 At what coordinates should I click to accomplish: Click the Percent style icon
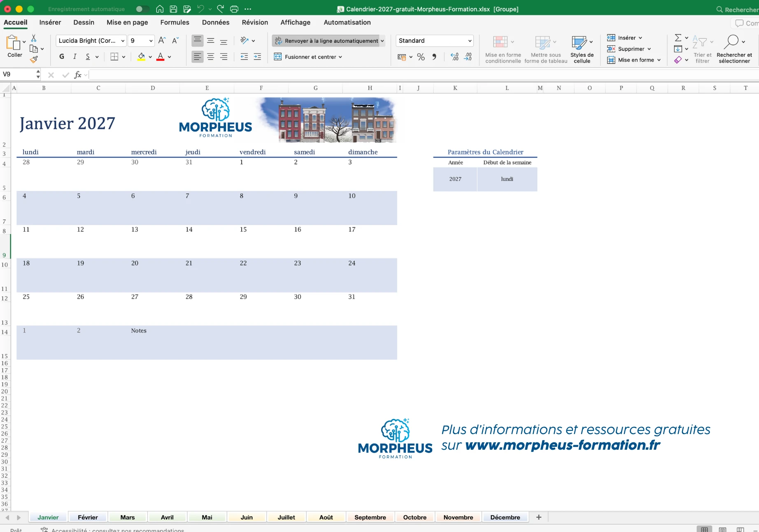point(421,57)
